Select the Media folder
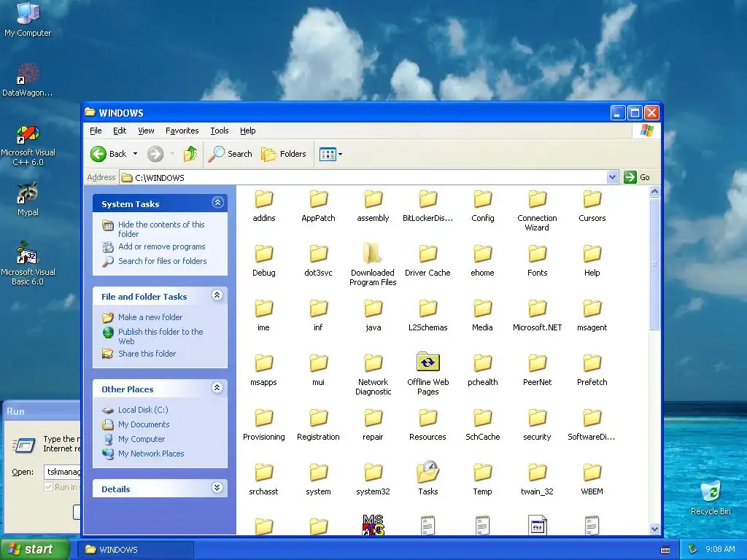 (483, 315)
